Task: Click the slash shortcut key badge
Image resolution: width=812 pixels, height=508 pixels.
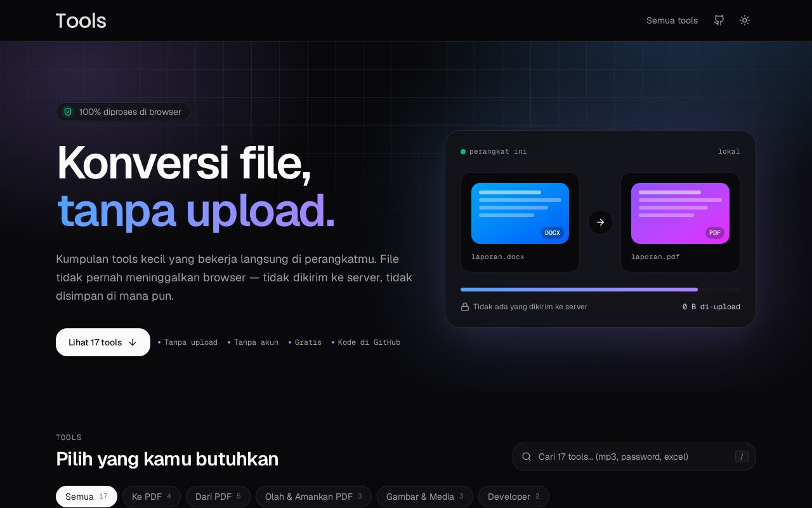Action: point(742,457)
